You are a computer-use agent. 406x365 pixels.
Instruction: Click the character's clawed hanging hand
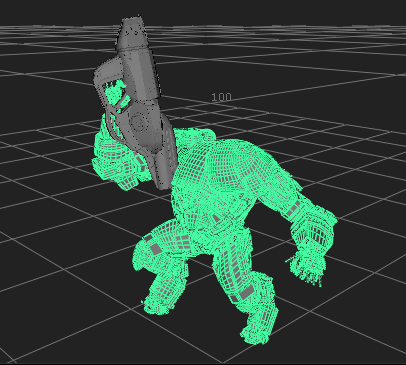[x=307, y=267]
